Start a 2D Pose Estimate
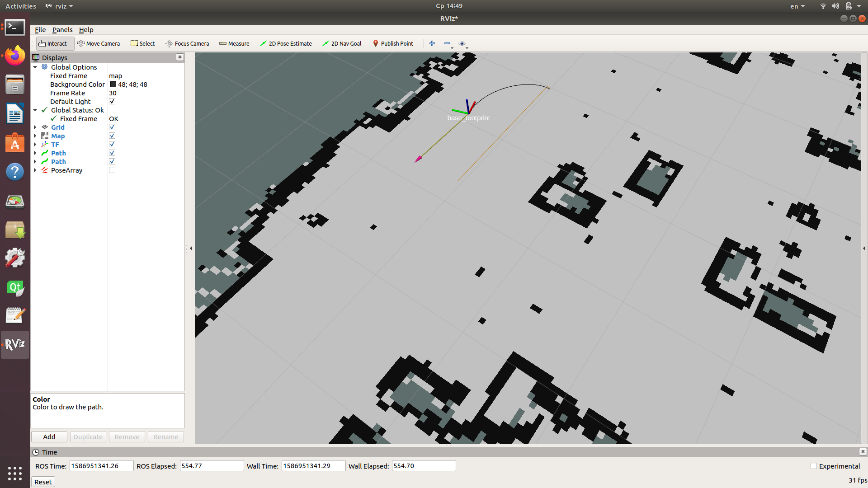 pyautogui.click(x=286, y=43)
